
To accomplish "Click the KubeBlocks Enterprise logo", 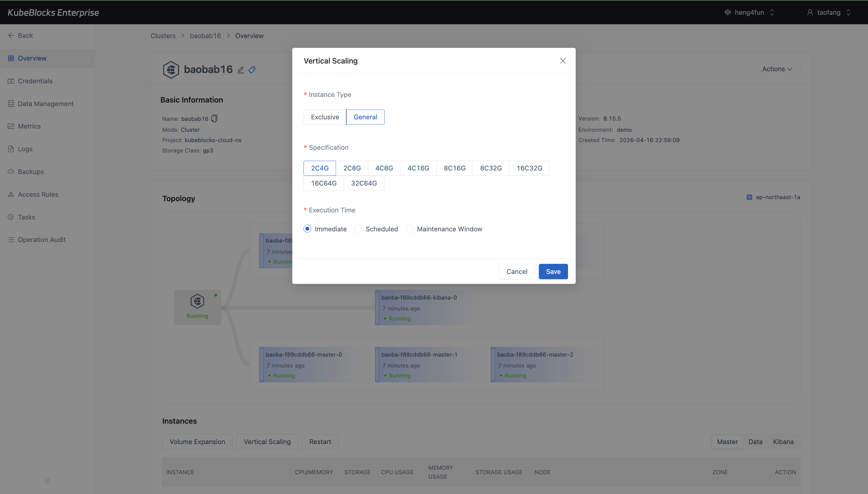I will 53,12.
